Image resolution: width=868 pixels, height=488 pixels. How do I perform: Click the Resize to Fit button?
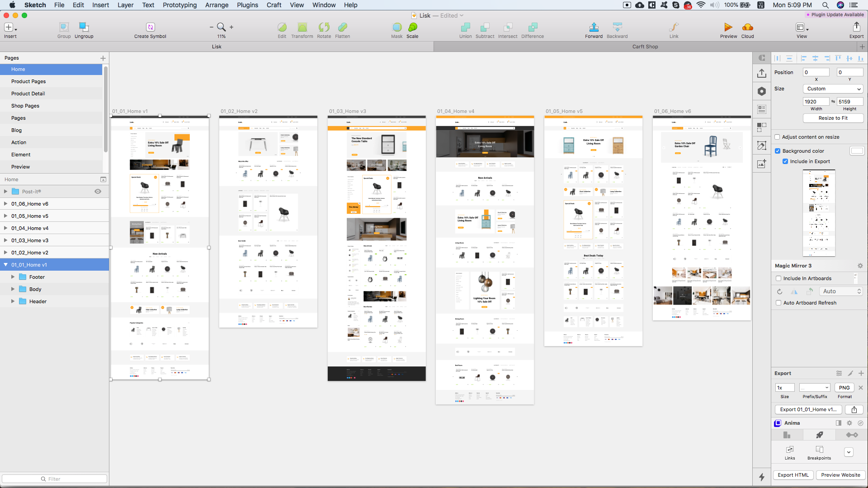833,118
